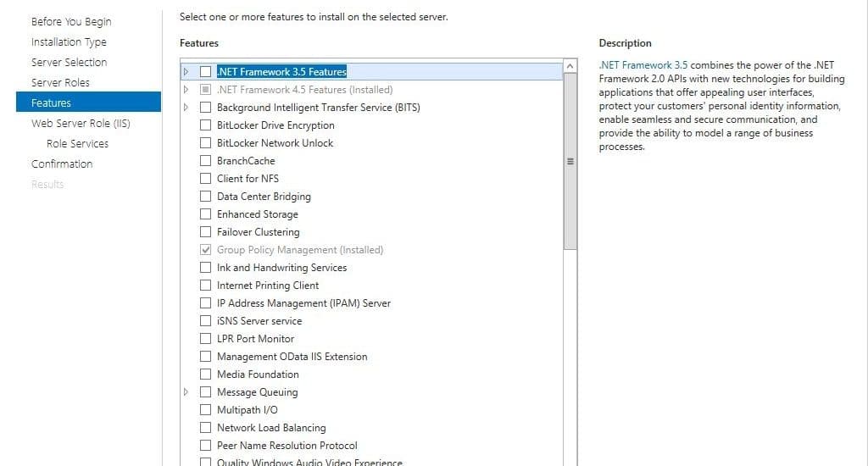
Task: Click the features list scrollbar thumb
Action: click(570, 161)
